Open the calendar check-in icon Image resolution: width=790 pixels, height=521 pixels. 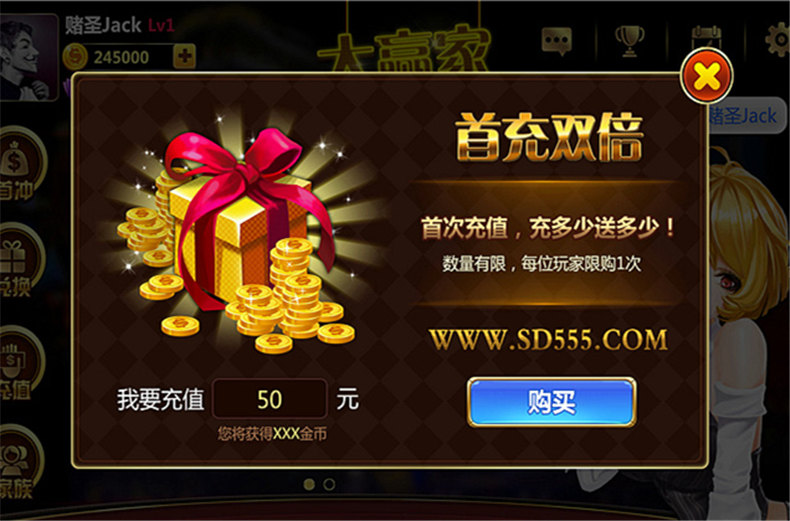point(706,37)
